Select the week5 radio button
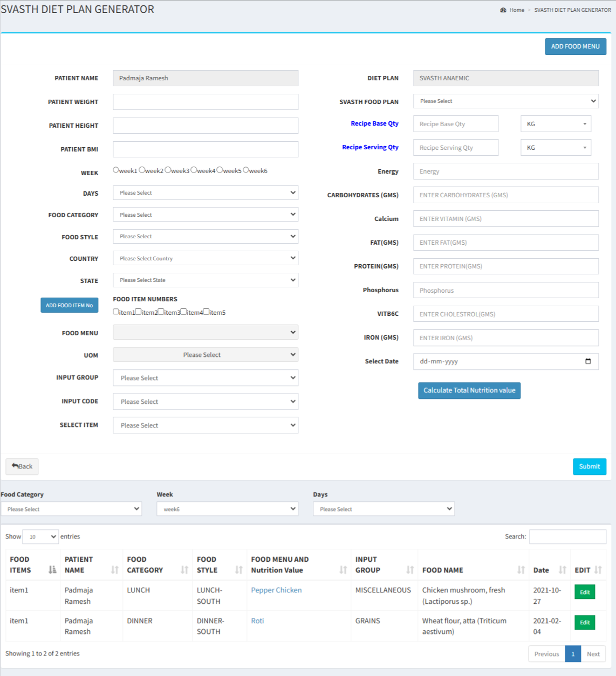This screenshot has height=676, width=616. 220,170
